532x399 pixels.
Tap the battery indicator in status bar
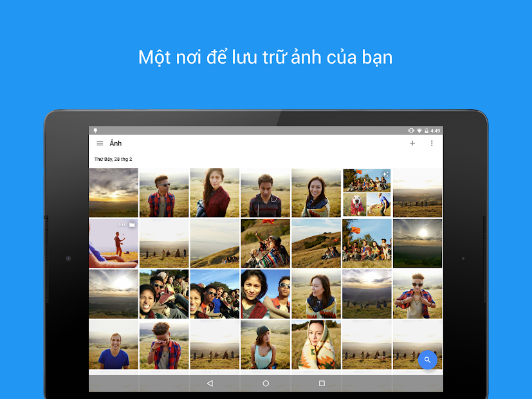click(427, 129)
